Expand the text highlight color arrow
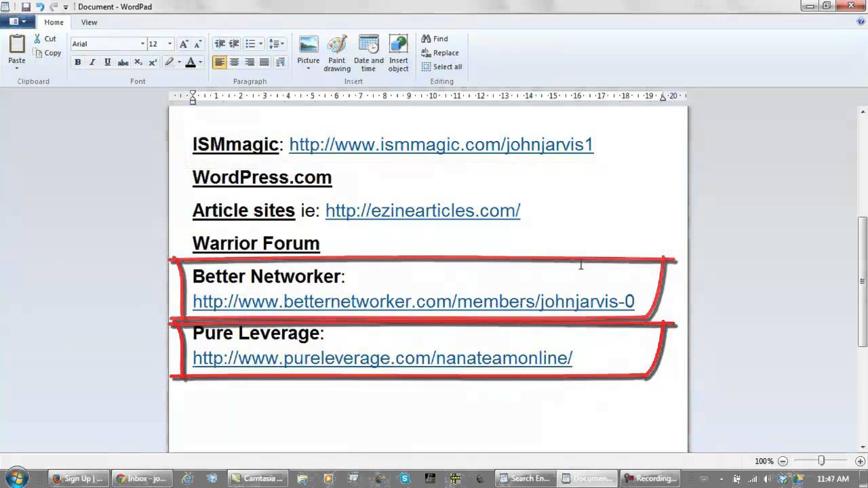This screenshot has height=488, width=868. pos(180,62)
